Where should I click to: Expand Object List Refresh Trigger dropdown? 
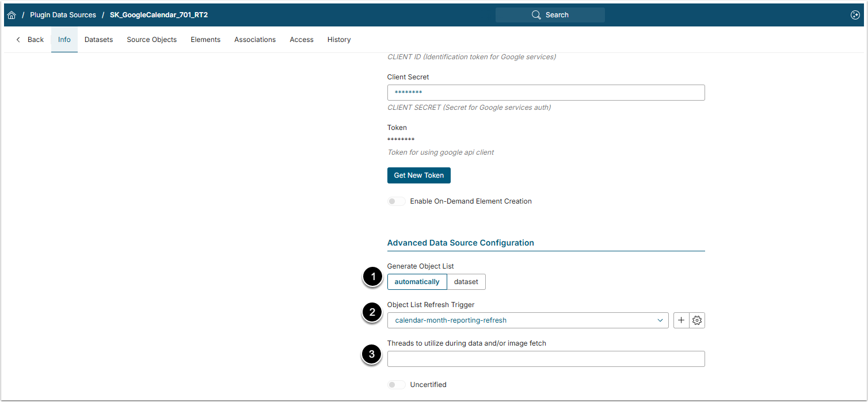click(660, 320)
